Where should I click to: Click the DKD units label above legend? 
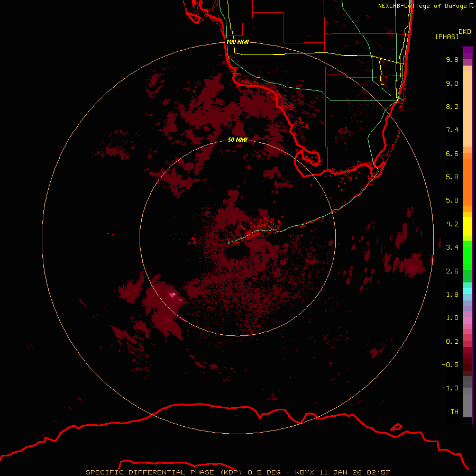coord(464,32)
